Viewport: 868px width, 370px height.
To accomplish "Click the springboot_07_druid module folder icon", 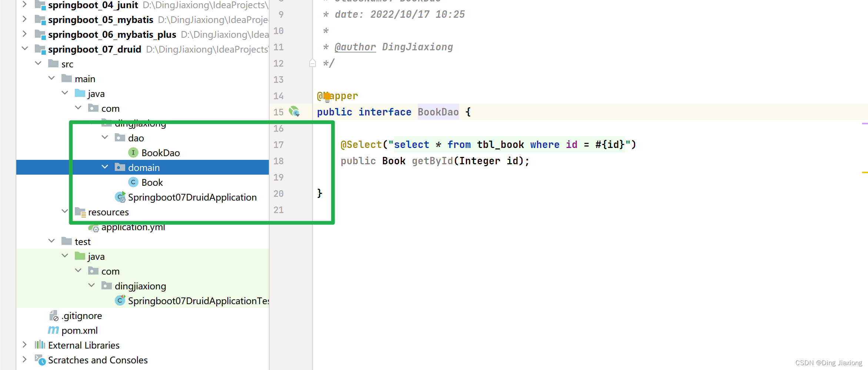I will point(40,49).
